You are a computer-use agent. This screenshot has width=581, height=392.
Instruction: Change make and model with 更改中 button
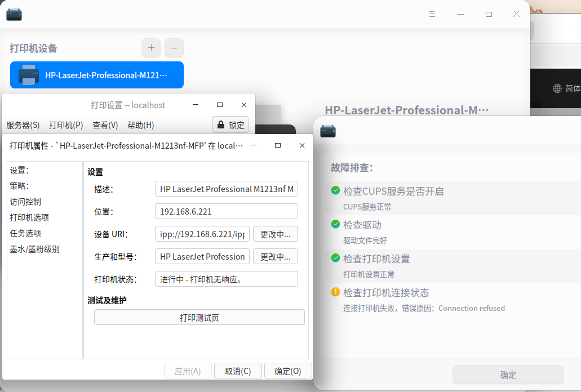pos(276,256)
